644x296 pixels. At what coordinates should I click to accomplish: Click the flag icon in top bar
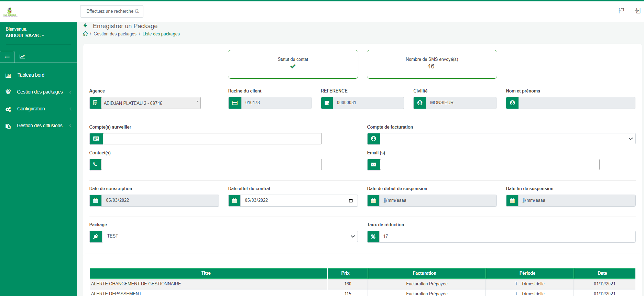(x=621, y=11)
